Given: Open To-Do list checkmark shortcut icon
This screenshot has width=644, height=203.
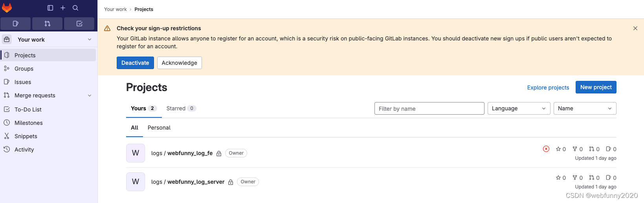Looking at the screenshot, I should (x=79, y=24).
